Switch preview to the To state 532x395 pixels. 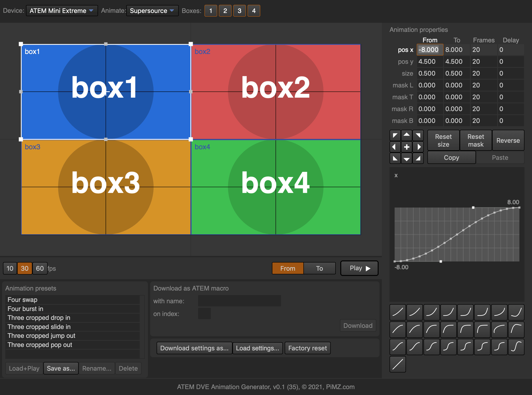click(x=319, y=268)
